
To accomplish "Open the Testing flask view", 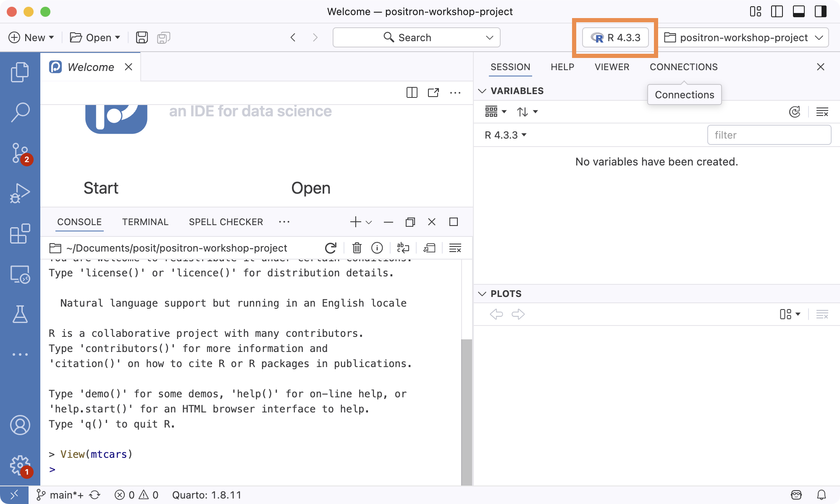I will 20,314.
